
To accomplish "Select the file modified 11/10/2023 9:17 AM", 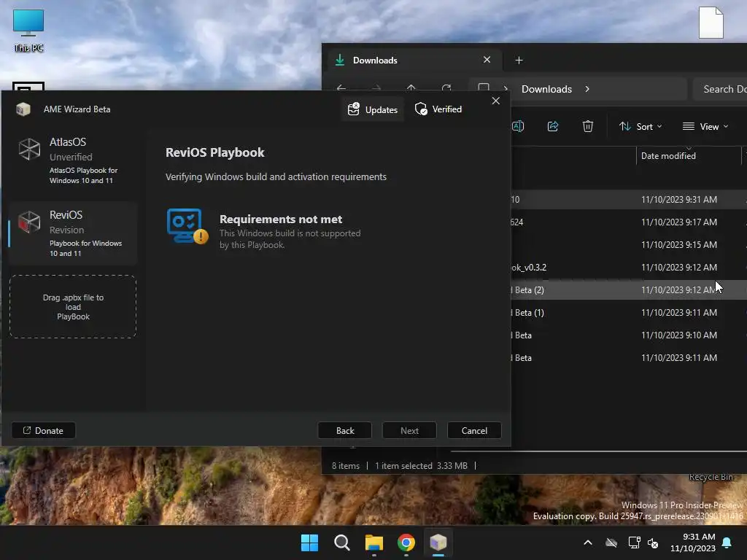I will [x=629, y=222].
